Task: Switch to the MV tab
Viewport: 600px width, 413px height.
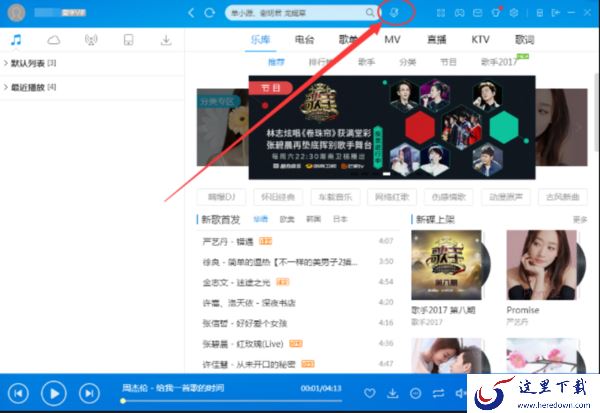Action: (392, 39)
